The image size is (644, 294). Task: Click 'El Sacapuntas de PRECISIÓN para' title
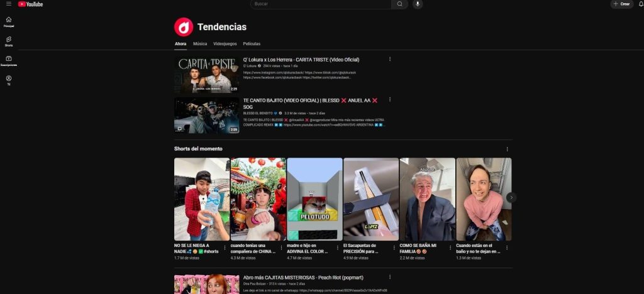pos(360,249)
